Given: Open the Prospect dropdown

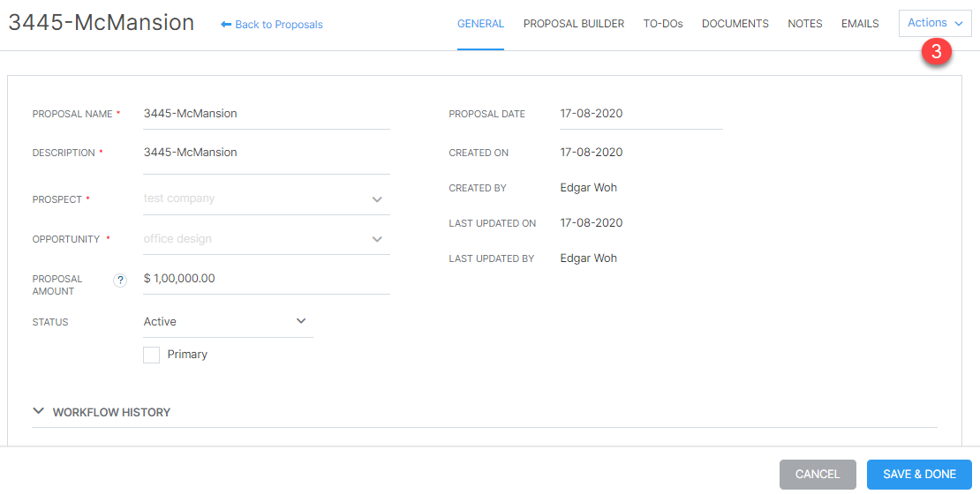Looking at the screenshot, I should 267,199.
